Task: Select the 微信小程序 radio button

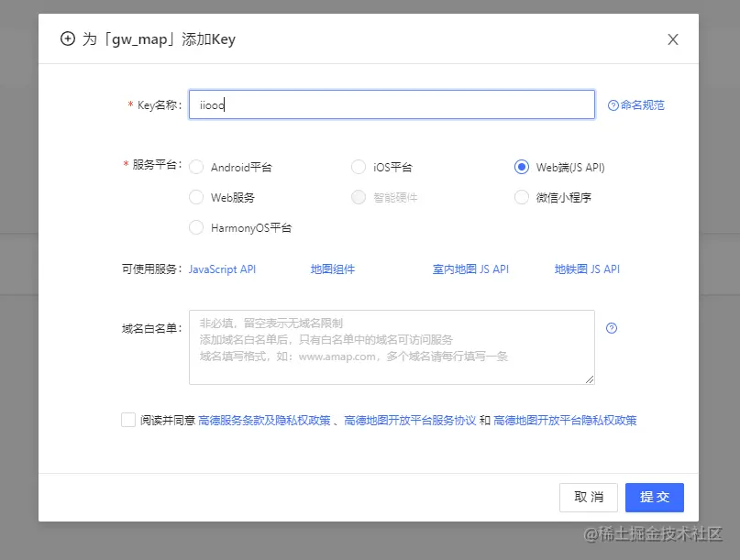Action: point(522,197)
